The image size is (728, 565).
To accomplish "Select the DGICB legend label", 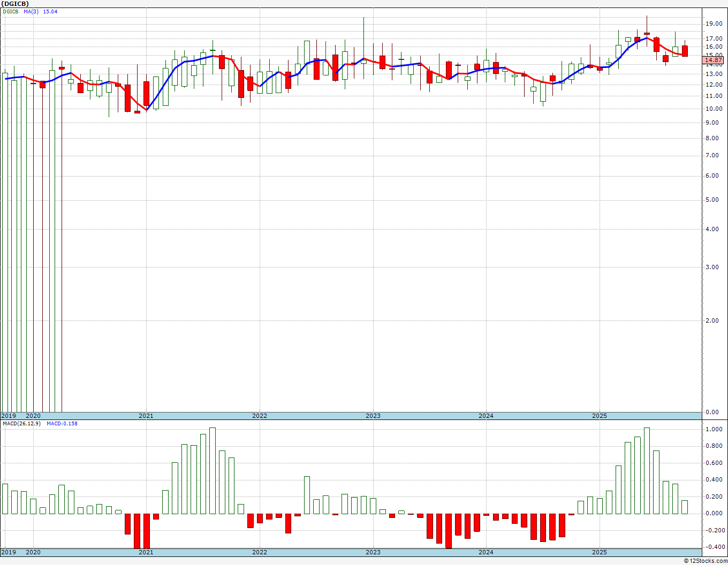I will 11,11.
